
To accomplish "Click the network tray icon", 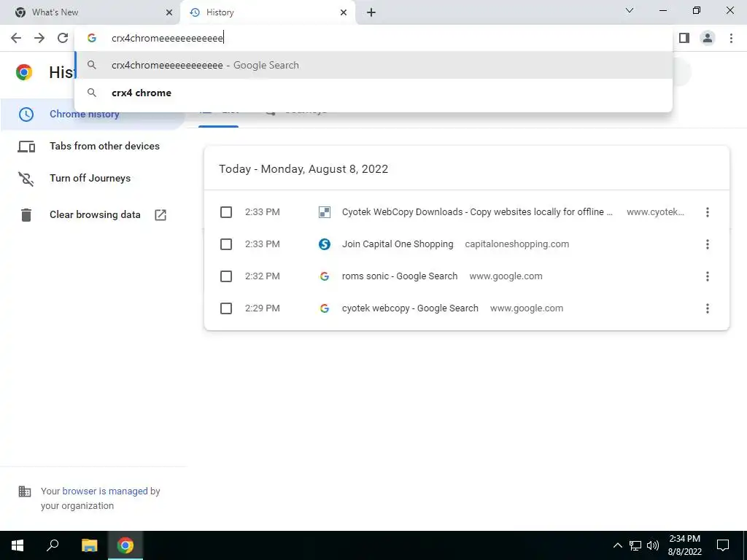I will click(x=635, y=545).
